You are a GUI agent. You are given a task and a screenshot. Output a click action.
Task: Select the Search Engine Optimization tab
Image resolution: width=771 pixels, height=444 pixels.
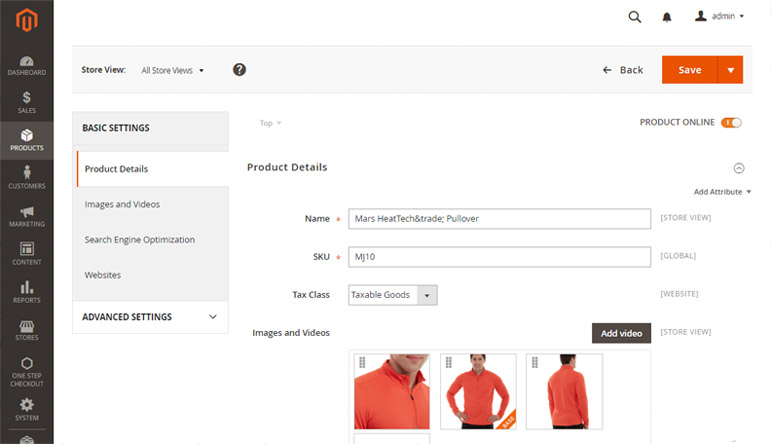click(x=139, y=240)
